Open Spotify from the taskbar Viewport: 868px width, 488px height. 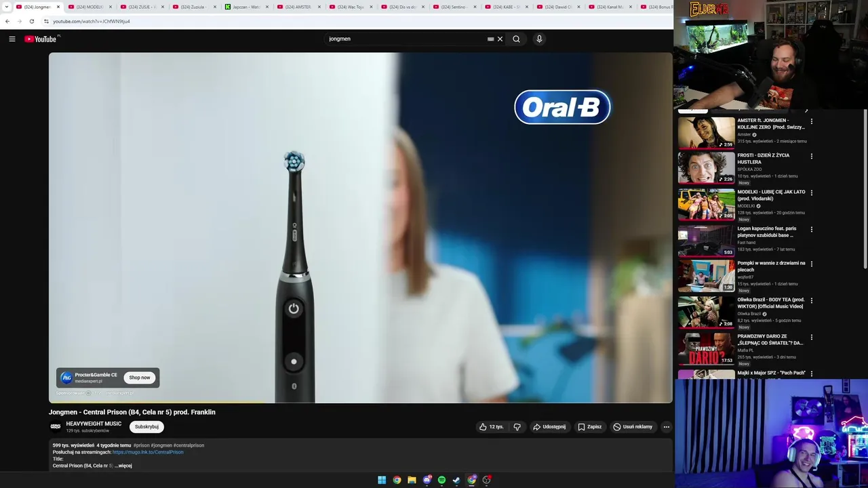point(441,480)
